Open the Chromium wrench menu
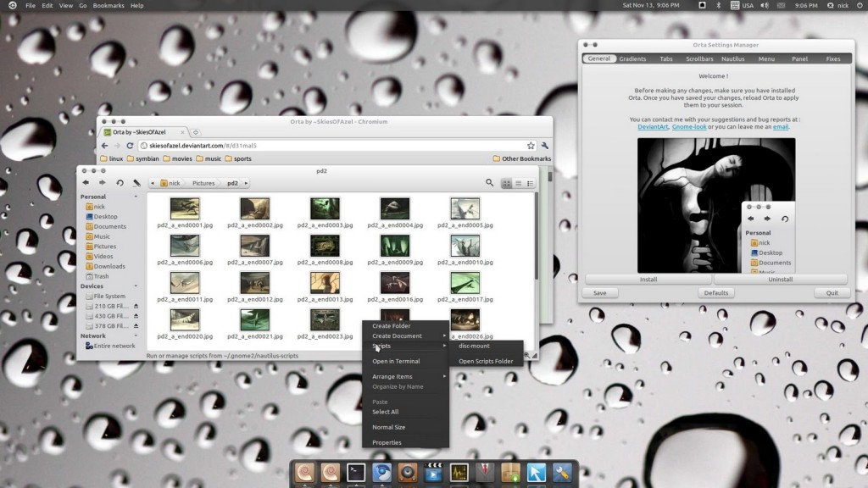Screen dimensions: 868x488 (x=545, y=146)
